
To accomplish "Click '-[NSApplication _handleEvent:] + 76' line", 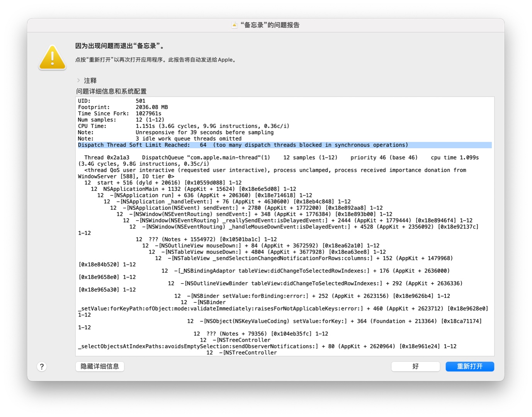I will (x=227, y=202).
